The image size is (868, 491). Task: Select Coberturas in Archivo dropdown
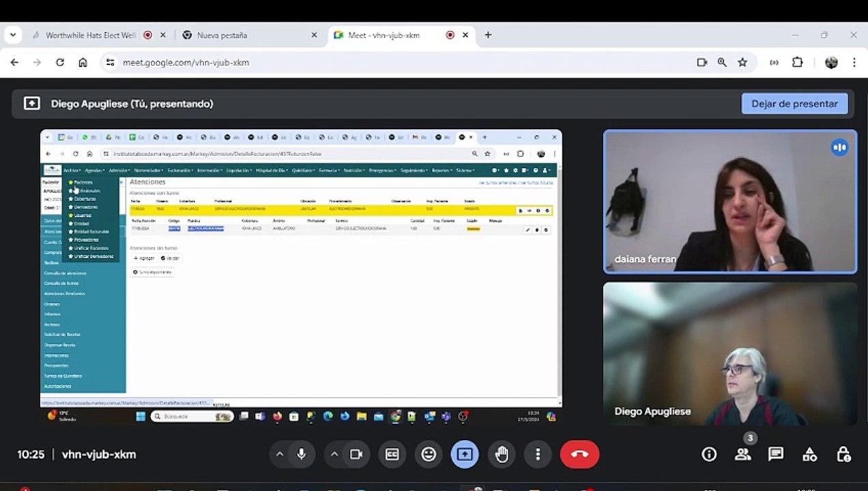click(x=85, y=198)
